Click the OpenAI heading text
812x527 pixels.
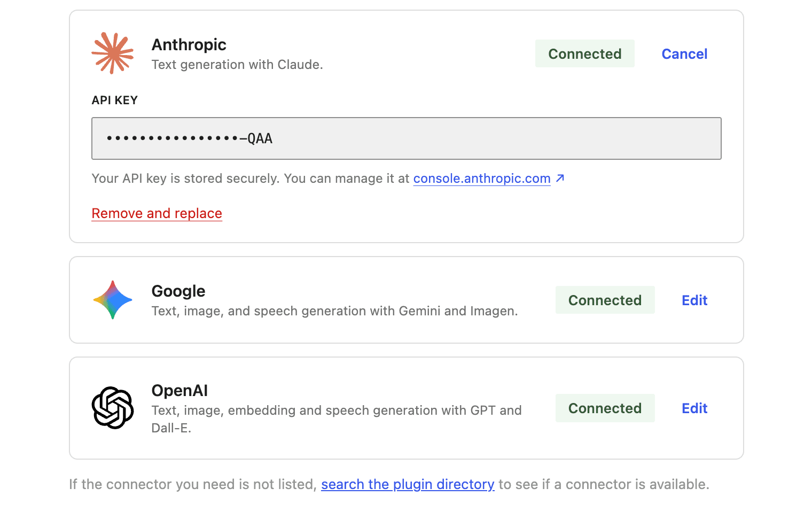pyautogui.click(x=179, y=391)
